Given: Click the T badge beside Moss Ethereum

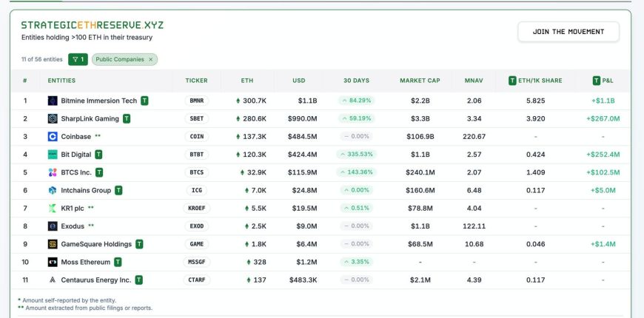Looking at the screenshot, I should (x=118, y=263).
